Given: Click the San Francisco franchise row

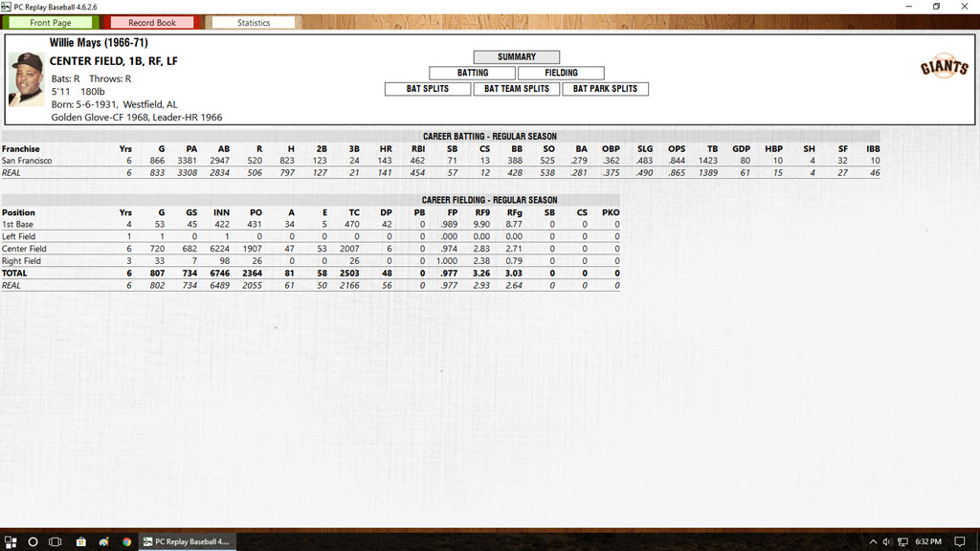Looking at the screenshot, I should (27, 161).
